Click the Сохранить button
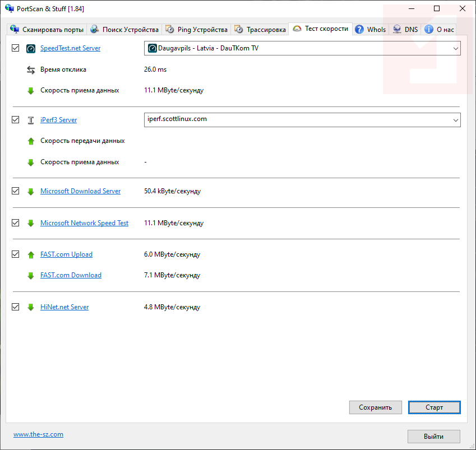The image size is (476, 450). click(375, 407)
